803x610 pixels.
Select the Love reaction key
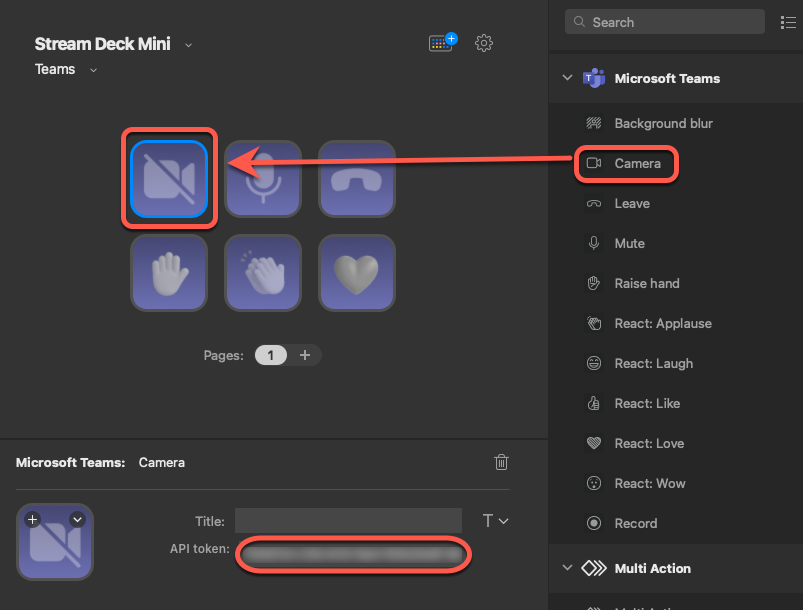click(356, 272)
